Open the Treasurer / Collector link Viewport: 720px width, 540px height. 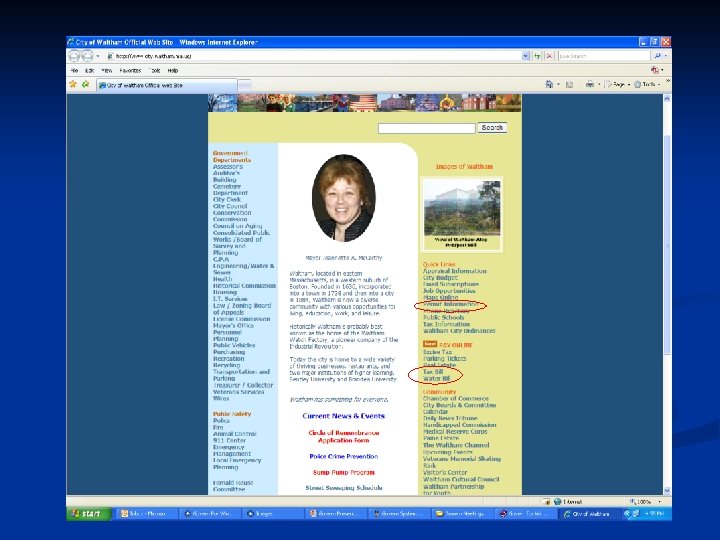point(243,385)
